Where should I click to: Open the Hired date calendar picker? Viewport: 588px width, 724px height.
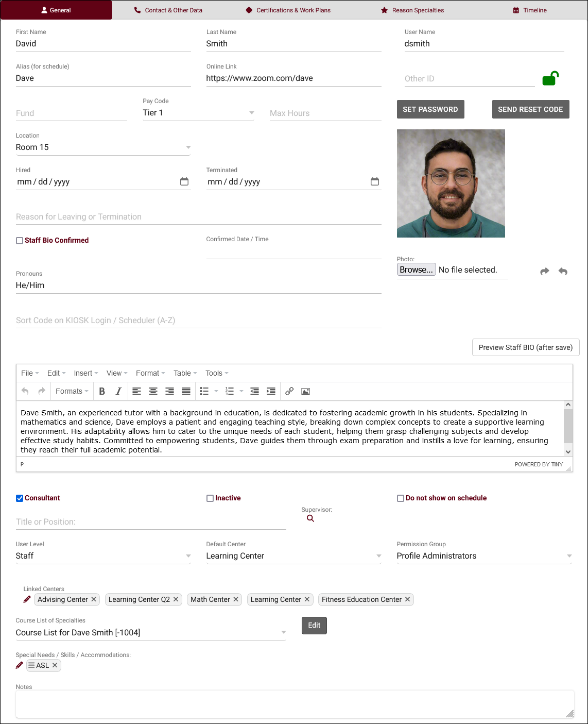click(x=184, y=181)
